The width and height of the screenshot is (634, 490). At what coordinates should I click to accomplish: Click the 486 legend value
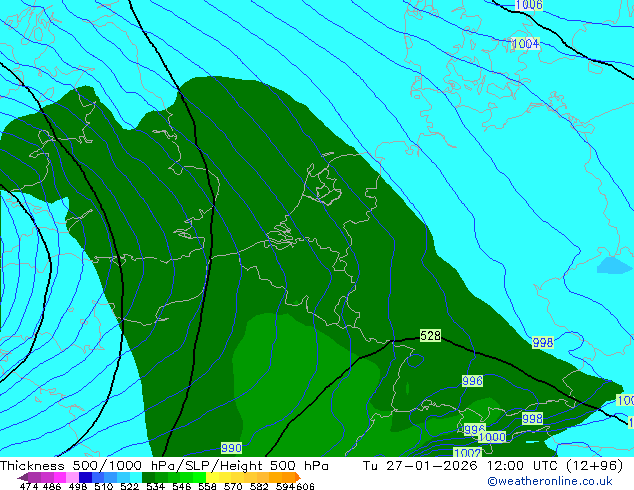coord(52,486)
